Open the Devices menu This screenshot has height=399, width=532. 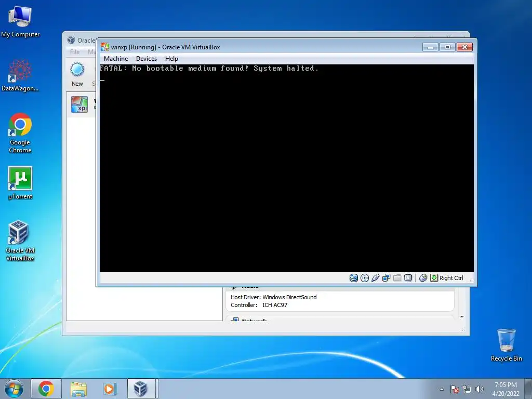point(147,59)
